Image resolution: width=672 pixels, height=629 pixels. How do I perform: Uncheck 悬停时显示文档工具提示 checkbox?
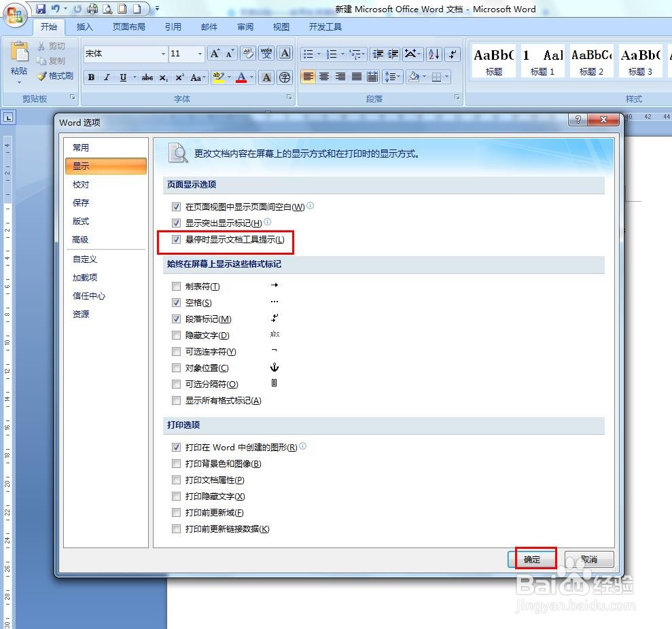point(176,240)
